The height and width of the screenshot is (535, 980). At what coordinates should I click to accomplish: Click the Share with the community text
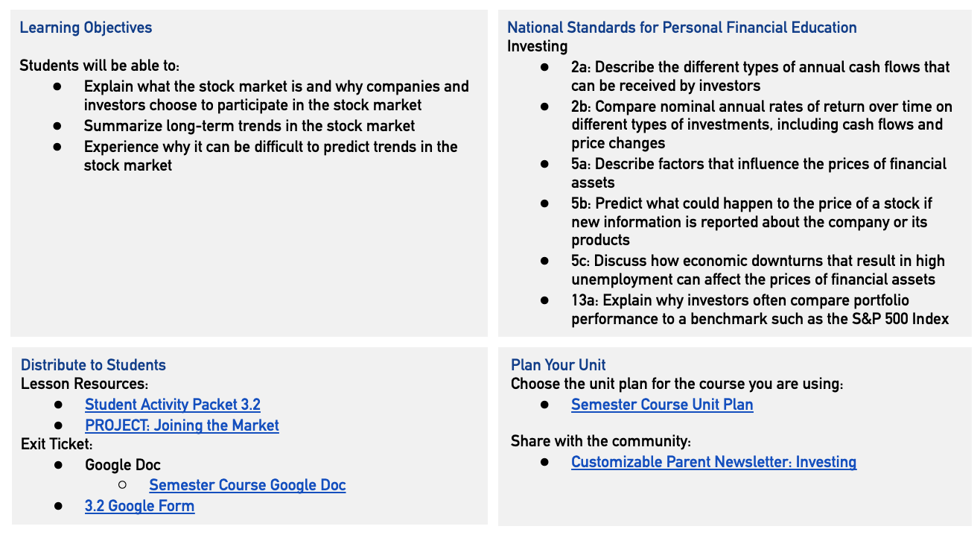pyautogui.click(x=601, y=441)
